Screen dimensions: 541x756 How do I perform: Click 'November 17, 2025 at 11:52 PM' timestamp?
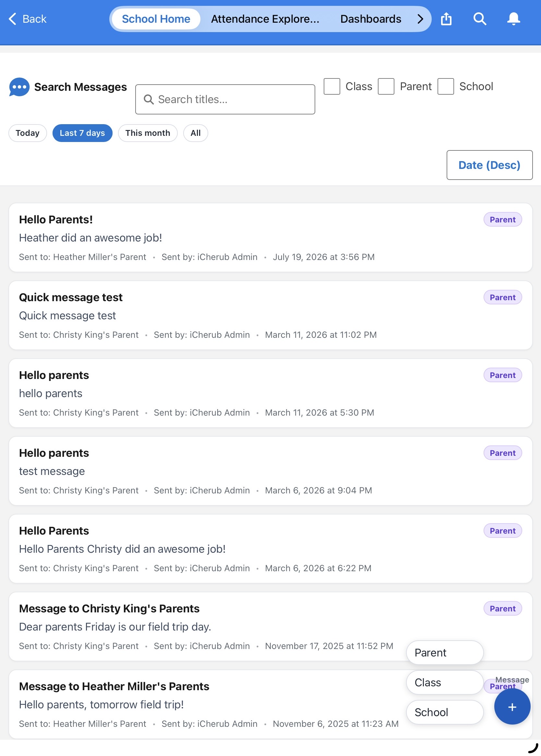(329, 646)
